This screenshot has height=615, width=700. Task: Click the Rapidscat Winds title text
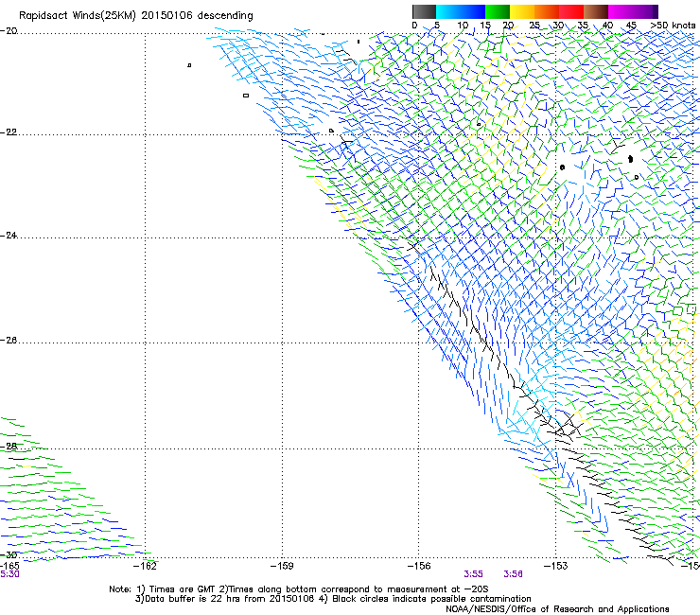tap(135, 16)
